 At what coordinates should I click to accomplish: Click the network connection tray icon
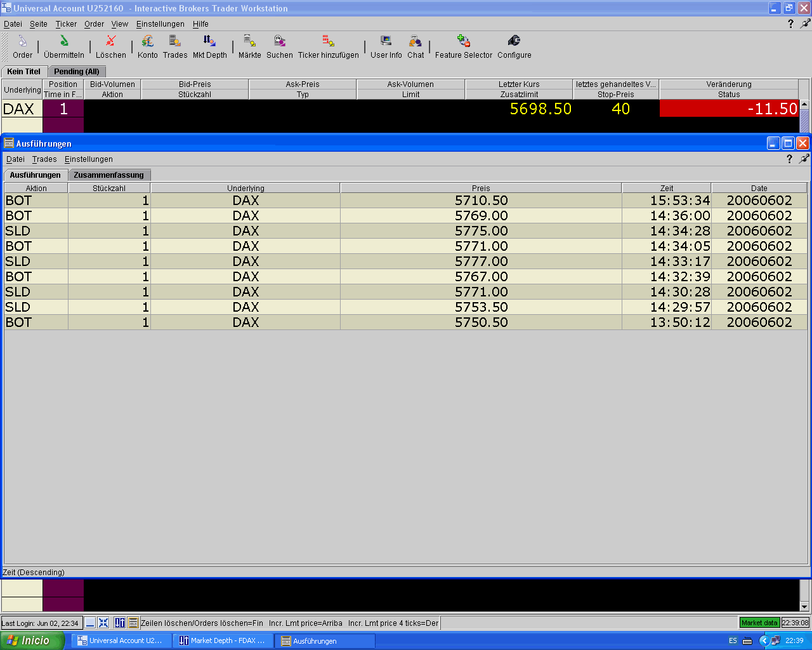pos(775,640)
